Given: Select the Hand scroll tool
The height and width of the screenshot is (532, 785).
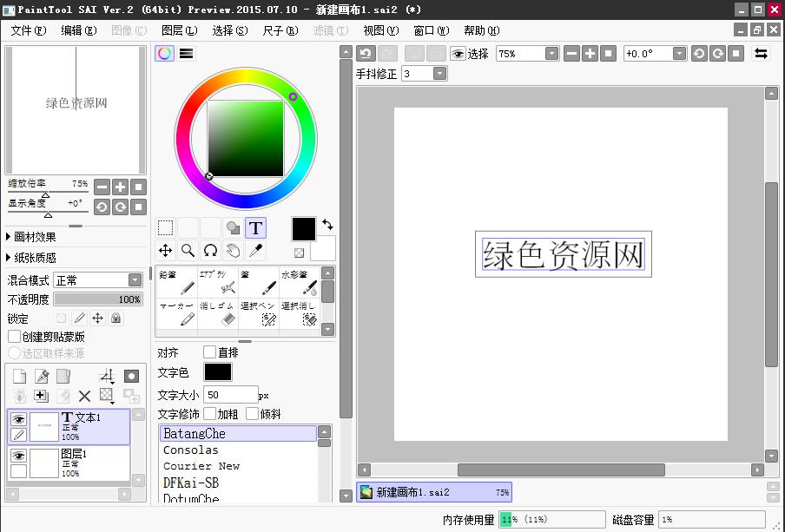Looking at the screenshot, I should [x=232, y=250].
